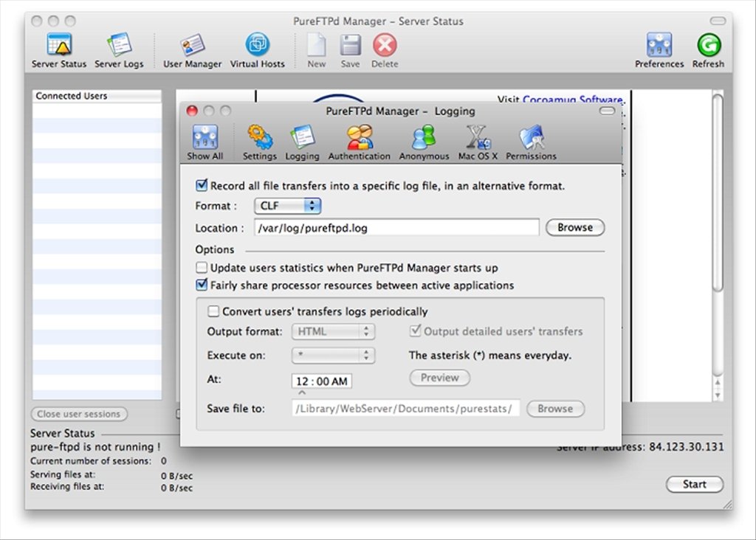Open the User Manager
Screen dimensions: 756x540
(x=193, y=50)
